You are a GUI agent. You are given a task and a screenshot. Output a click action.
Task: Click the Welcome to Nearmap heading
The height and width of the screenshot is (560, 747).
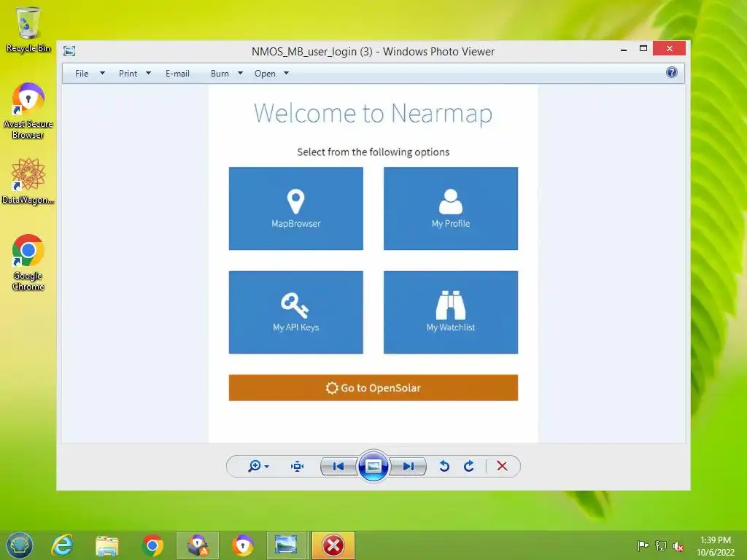pos(373,113)
